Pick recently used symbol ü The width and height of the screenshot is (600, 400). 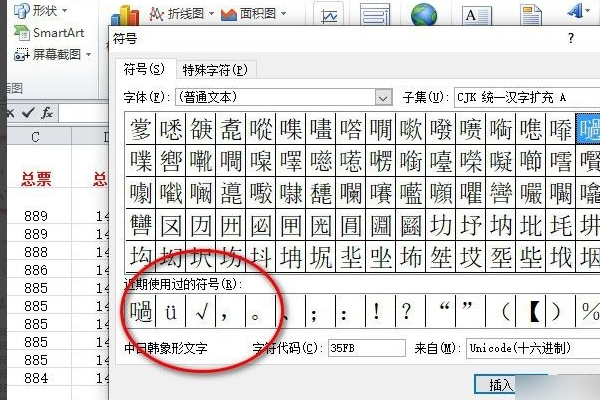pyautogui.click(x=171, y=311)
